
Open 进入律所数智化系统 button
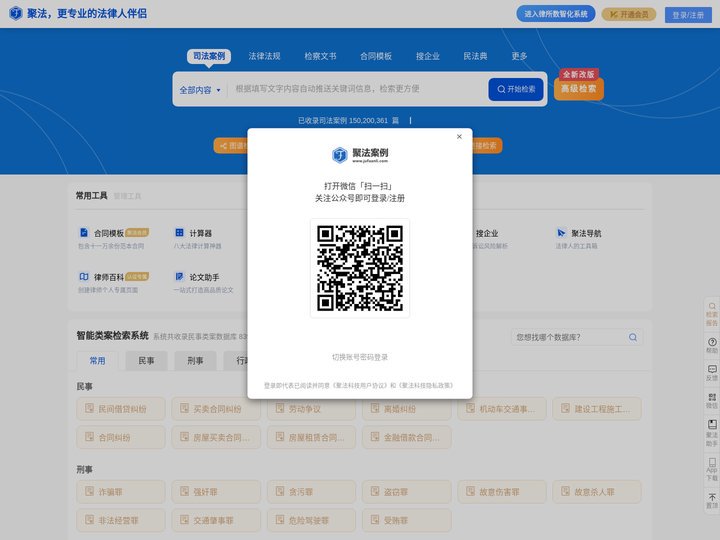pyautogui.click(x=556, y=14)
